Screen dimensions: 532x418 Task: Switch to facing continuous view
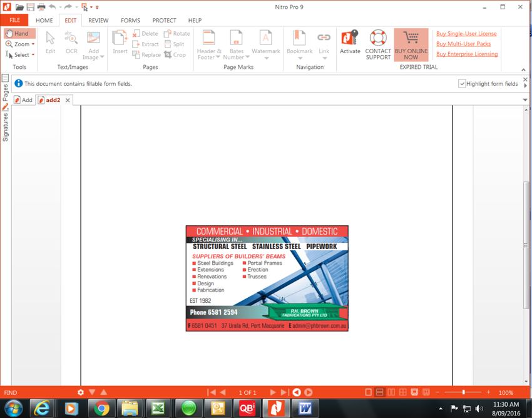[x=402, y=392]
